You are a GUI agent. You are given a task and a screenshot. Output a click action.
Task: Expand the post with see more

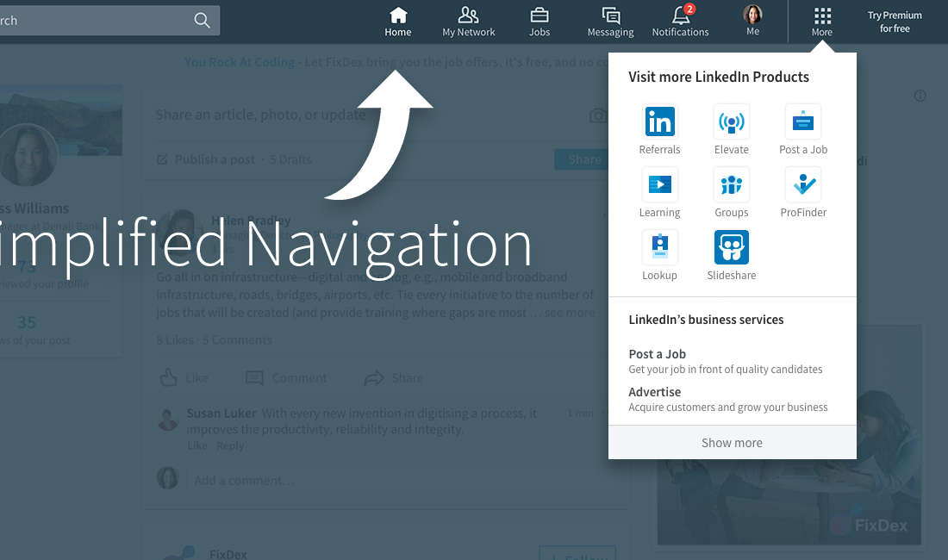click(570, 313)
